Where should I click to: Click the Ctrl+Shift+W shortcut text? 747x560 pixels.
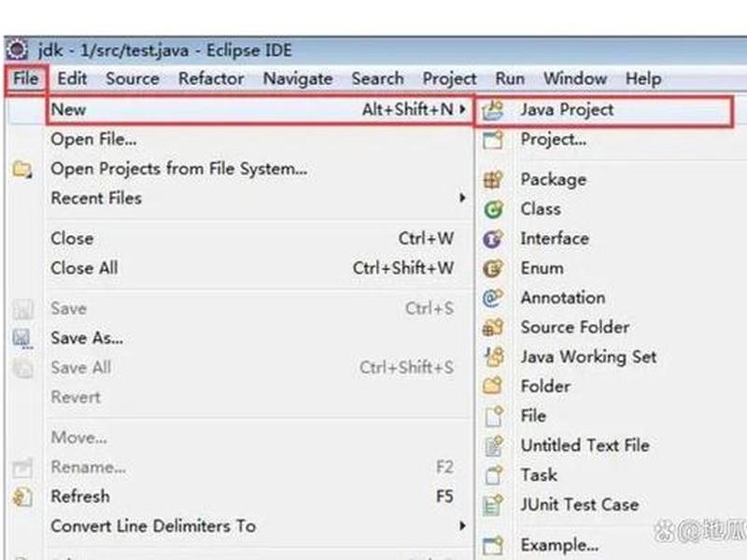tap(403, 268)
